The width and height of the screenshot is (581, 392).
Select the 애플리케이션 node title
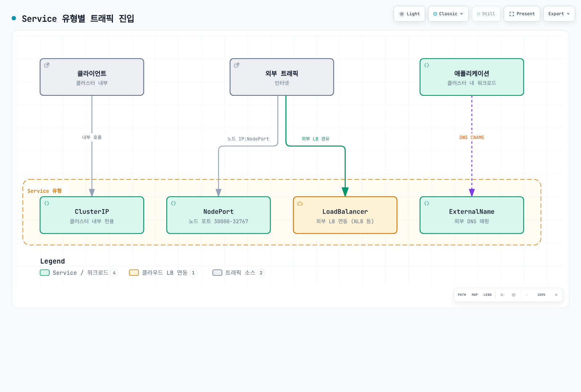point(472,74)
